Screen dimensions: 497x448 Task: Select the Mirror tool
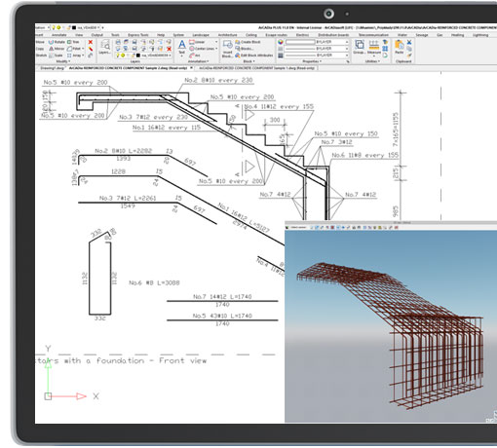57,49
